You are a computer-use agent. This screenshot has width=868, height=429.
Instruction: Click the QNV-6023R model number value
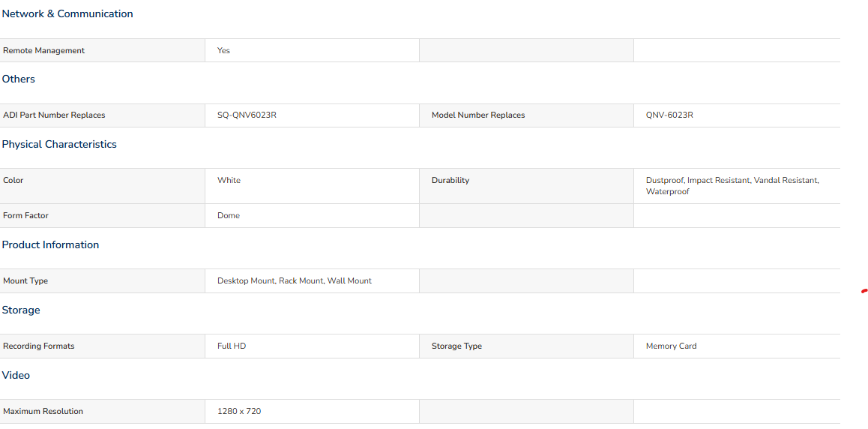click(x=669, y=115)
